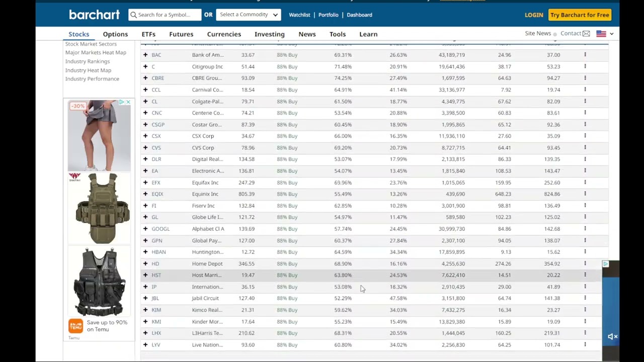Screen dimensions: 644x362
Task: Expand the GOOGL row plus icon
Action: pos(145,229)
